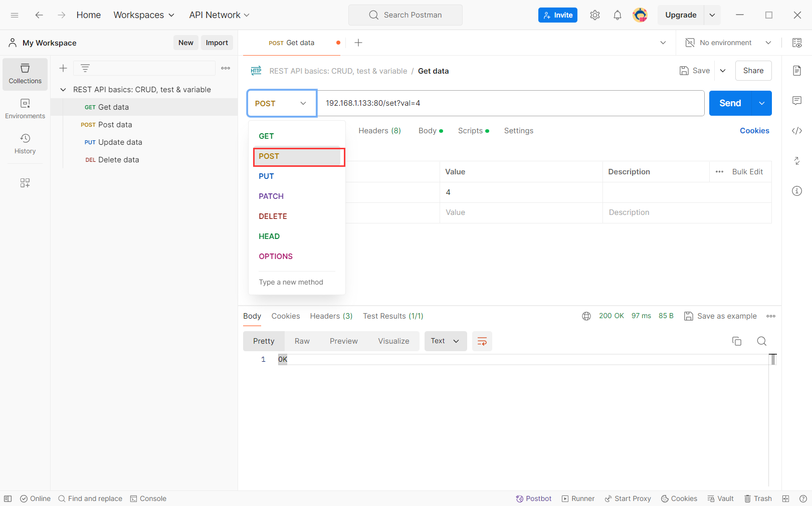Viewport: 812px width, 506px height.
Task: Open request info icon in right sidebar
Action: tap(797, 191)
